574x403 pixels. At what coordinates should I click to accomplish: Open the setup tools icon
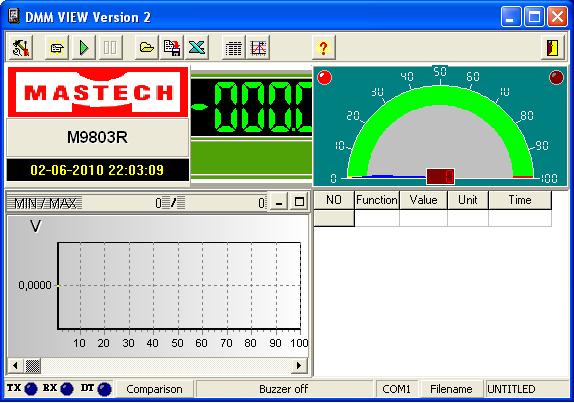pos(21,47)
